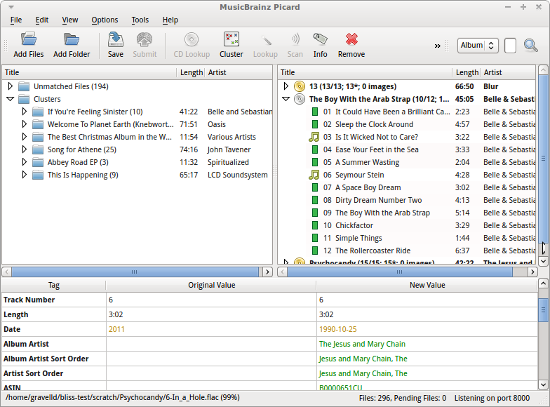The image size is (550, 407).
Task: Click green match icon for Sleep the Clock Around
Action: click(x=315, y=124)
